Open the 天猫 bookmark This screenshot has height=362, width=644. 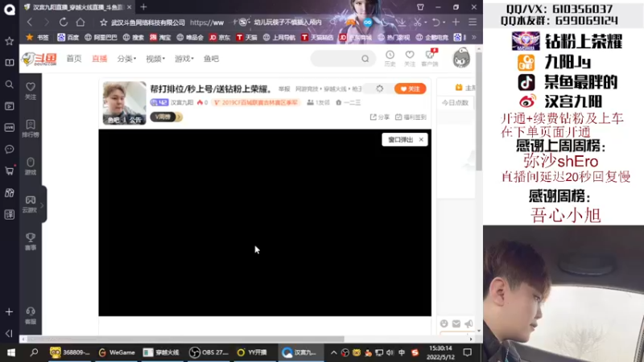coord(246,37)
